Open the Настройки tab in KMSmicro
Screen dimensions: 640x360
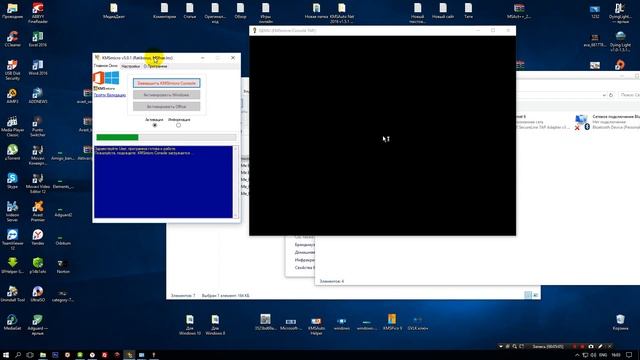(131, 66)
